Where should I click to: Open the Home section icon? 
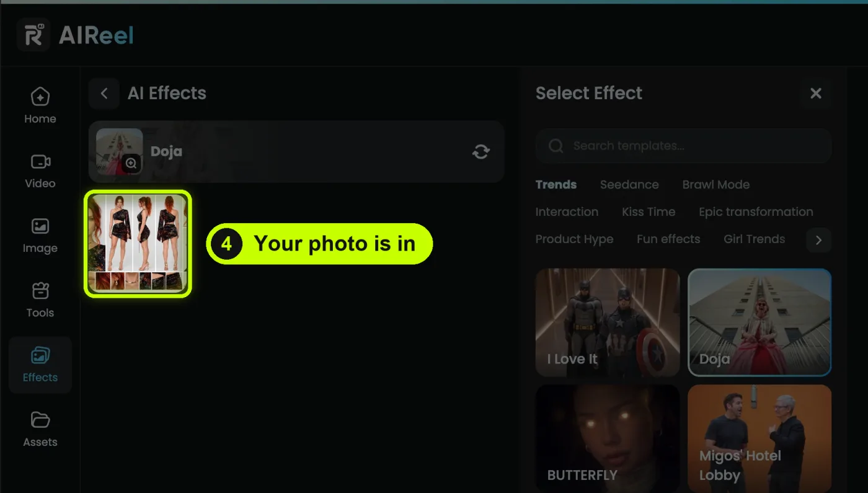click(40, 97)
